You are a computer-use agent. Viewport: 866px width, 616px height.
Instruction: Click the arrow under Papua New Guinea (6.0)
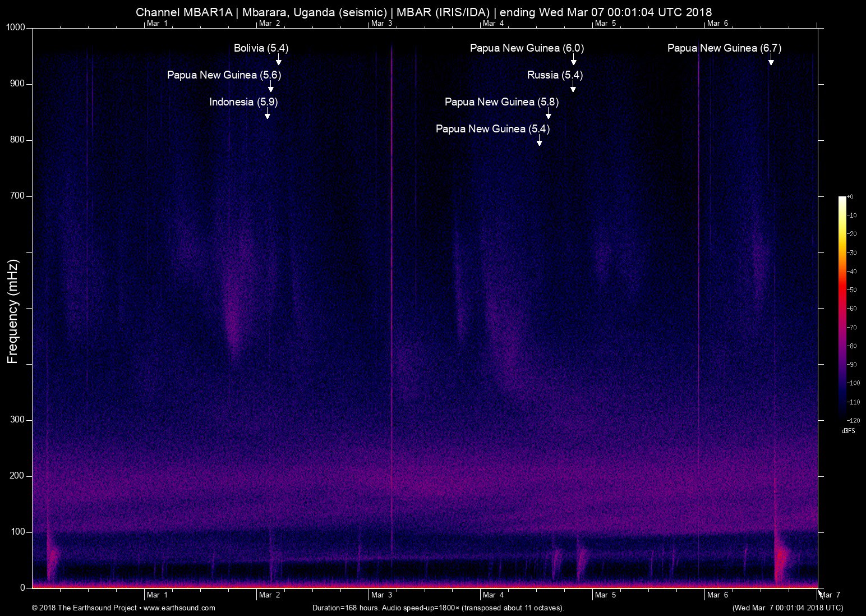(x=573, y=60)
